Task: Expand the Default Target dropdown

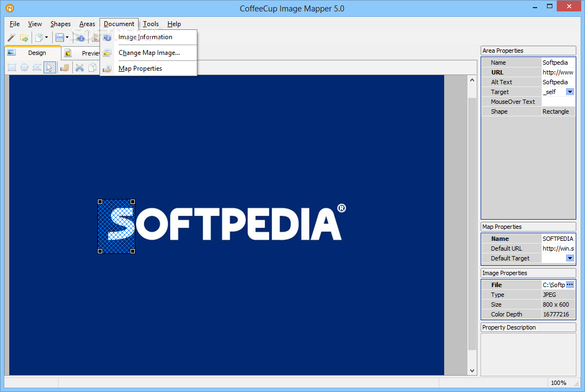Action: tap(570, 258)
